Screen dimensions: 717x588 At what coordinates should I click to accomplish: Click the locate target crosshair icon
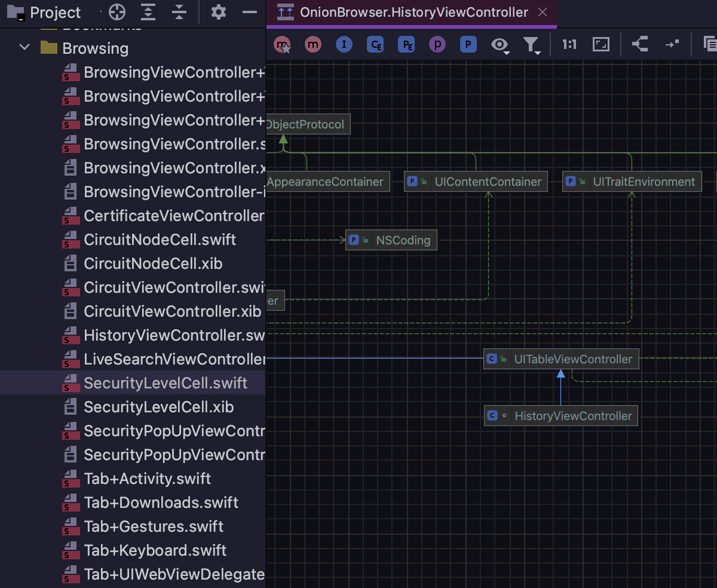(117, 12)
